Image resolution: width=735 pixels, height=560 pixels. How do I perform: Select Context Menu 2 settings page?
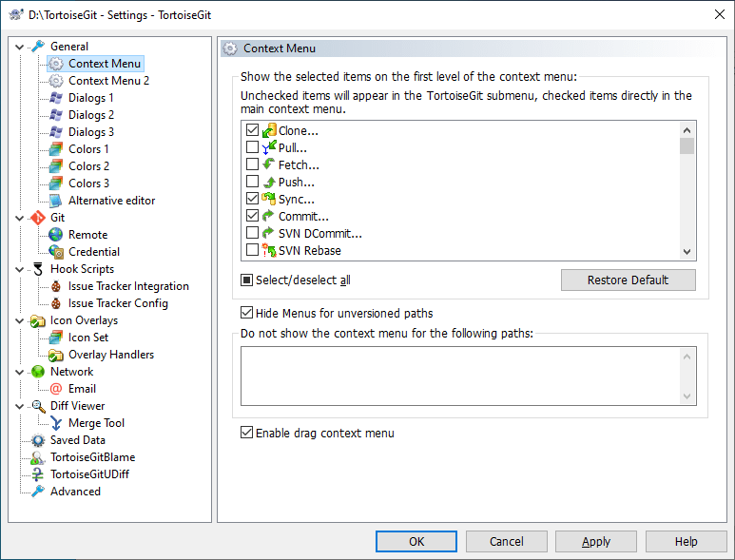108,81
